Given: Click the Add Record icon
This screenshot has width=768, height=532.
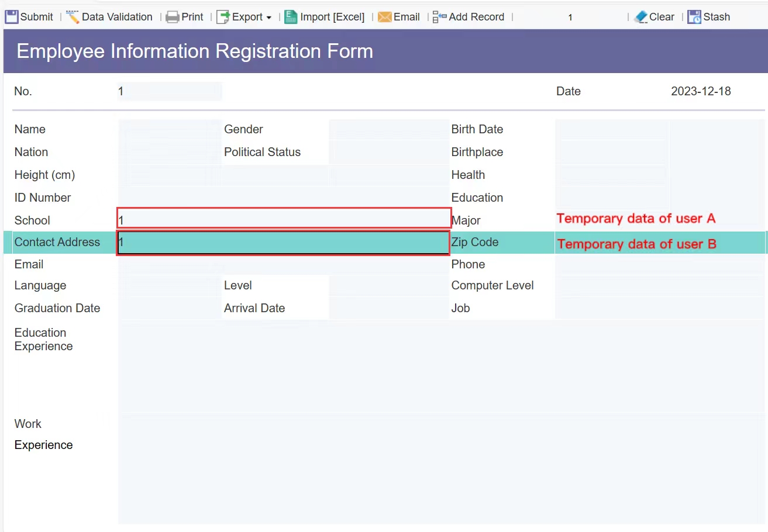Looking at the screenshot, I should pos(439,17).
